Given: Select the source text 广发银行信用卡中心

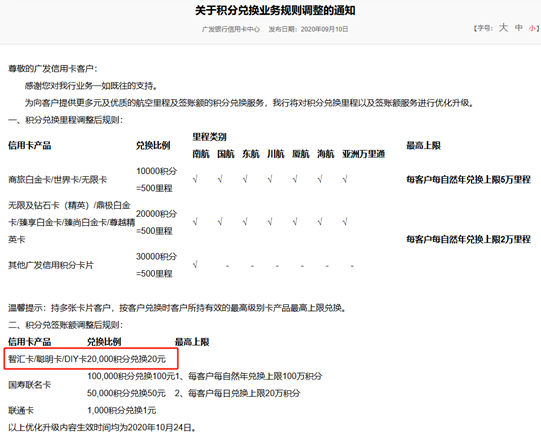Looking at the screenshot, I should (x=231, y=29).
